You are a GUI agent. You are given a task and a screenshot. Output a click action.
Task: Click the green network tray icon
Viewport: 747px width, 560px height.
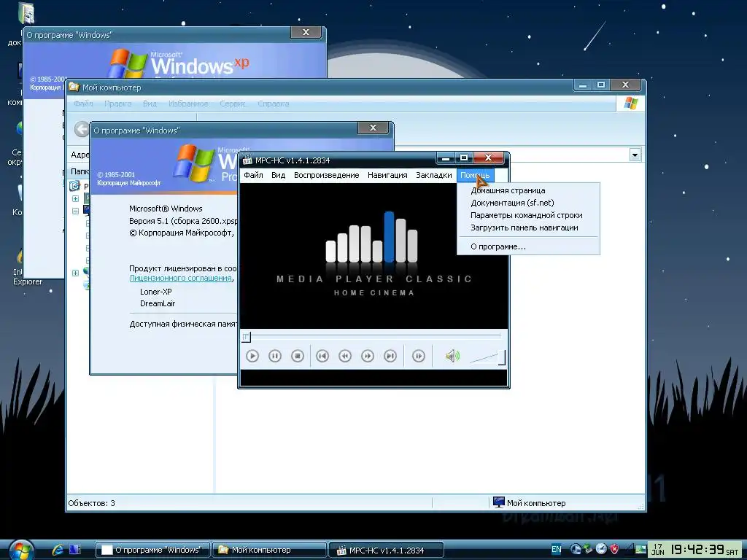click(588, 549)
